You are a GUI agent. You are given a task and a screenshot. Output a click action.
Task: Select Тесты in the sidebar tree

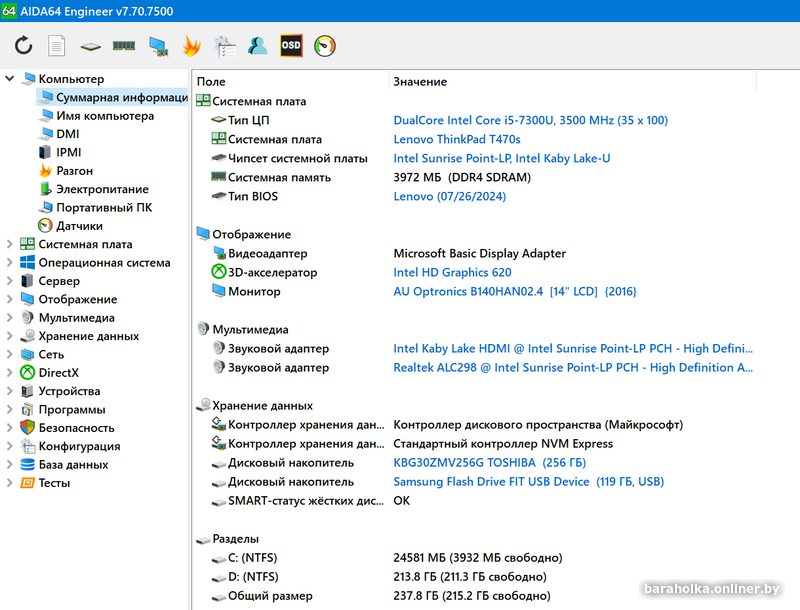click(54, 483)
